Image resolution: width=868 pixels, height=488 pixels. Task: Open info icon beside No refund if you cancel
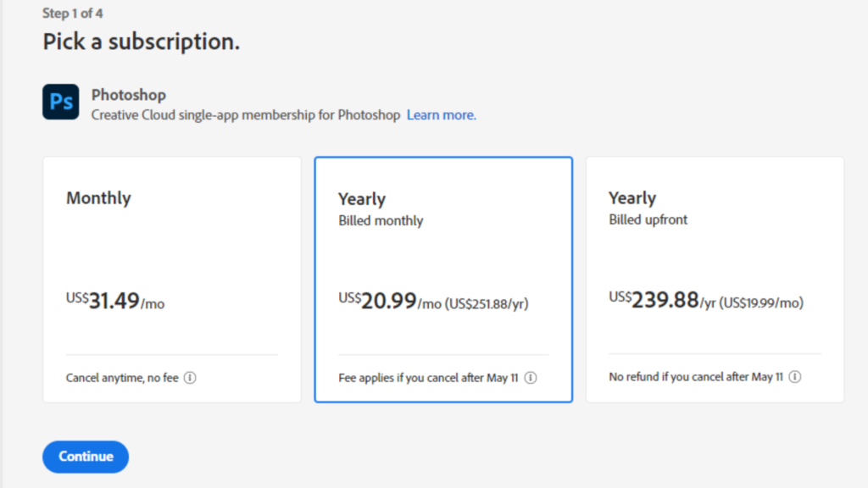point(795,377)
